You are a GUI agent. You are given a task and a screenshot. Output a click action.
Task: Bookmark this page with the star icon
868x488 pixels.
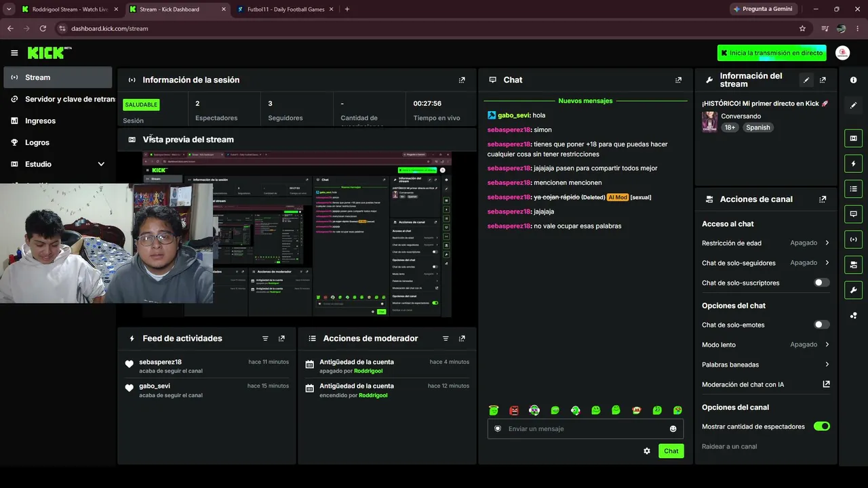tap(802, 28)
